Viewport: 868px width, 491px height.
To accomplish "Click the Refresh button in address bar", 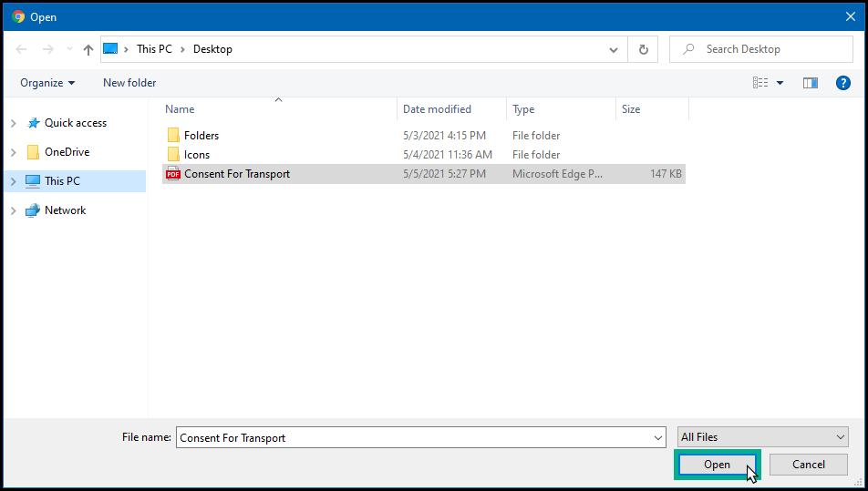I will [644, 49].
